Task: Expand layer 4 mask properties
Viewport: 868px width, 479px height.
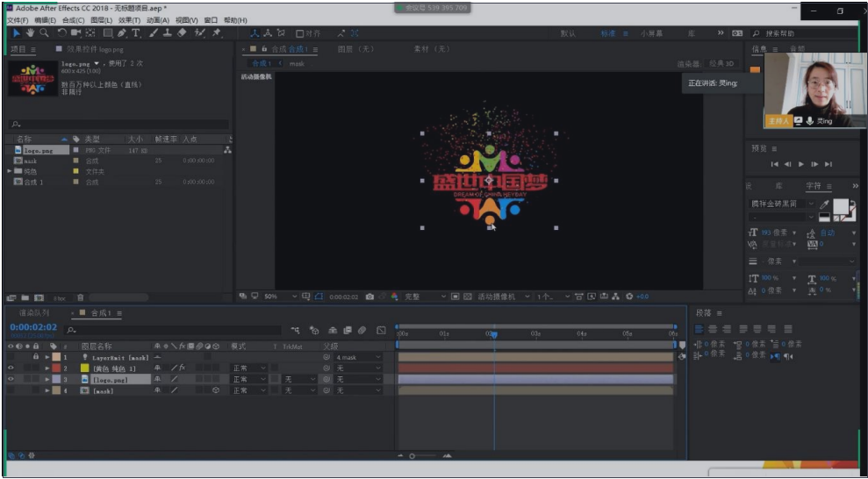Action: [x=47, y=391]
